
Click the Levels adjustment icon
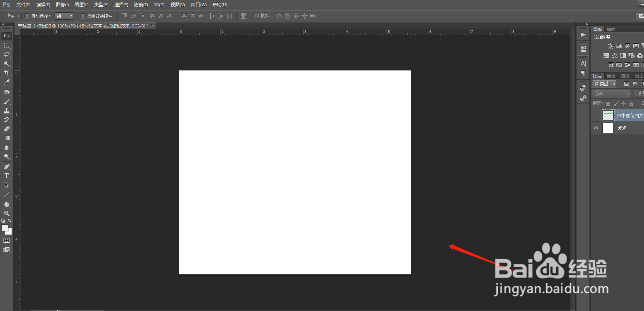pyautogui.click(x=619, y=46)
